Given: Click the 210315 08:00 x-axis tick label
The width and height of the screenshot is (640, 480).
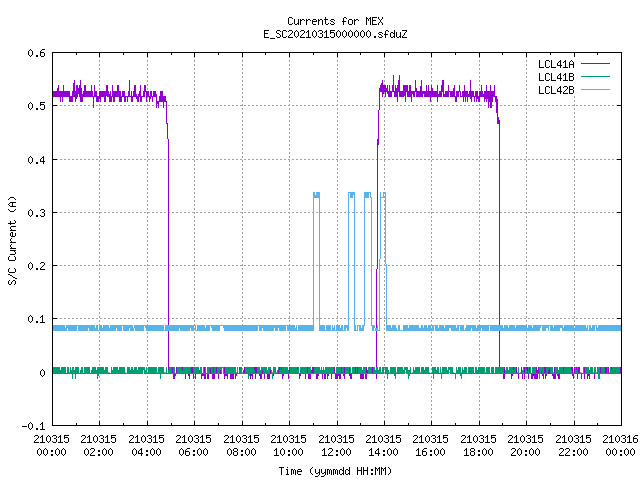Looking at the screenshot, I should coord(241,445).
